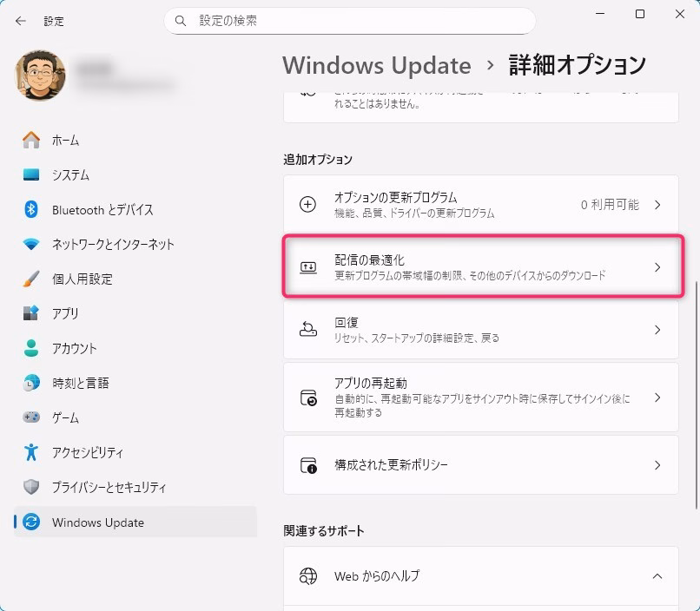
Task: Click the Bluetooth icon in sidebar
Action: pos(31,209)
